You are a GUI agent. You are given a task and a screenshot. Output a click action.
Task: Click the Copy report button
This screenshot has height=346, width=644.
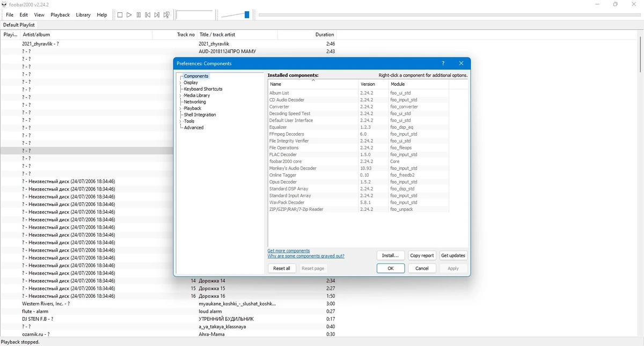[x=422, y=255]
